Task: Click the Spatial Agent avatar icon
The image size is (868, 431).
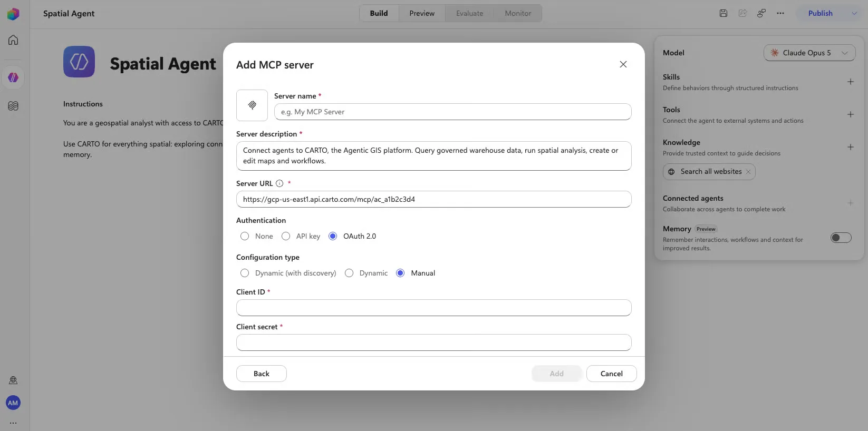Action: click(x=79, y=62)
